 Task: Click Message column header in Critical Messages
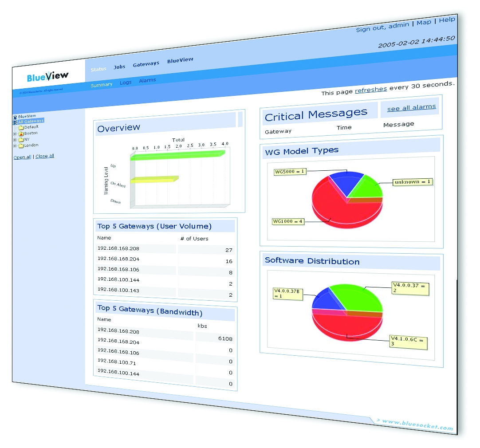398,125
